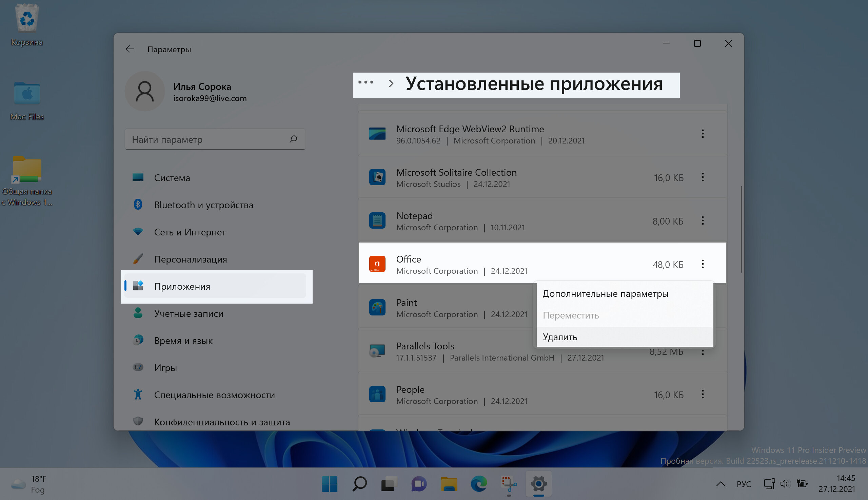
Task: Open Персонализация category
Action: (215, 259)
